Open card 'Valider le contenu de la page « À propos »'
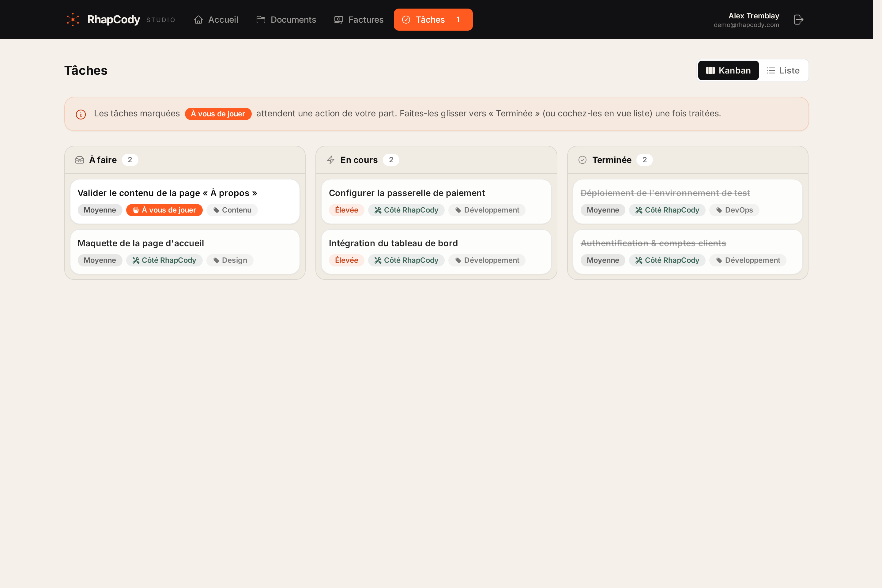This screenshot has height=588, width=882. [185, 202]
